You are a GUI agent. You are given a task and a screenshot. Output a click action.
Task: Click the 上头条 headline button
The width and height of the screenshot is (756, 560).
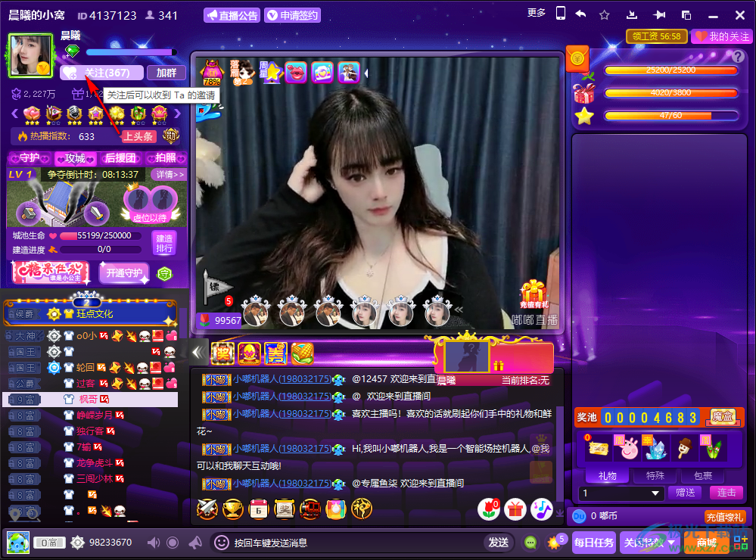click(x=138, y=136)
